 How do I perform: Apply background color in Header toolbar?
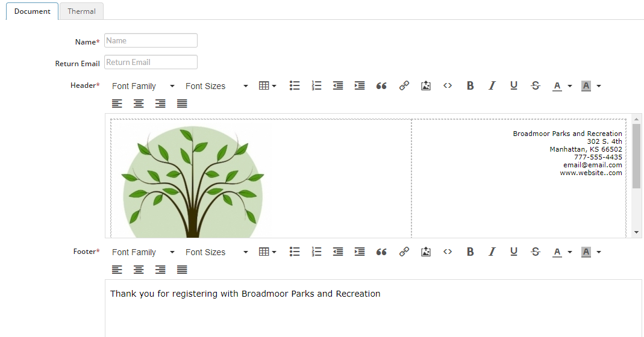[586, 86]
